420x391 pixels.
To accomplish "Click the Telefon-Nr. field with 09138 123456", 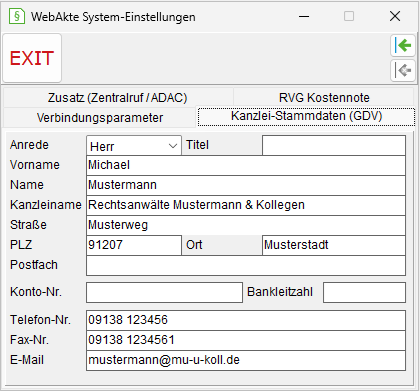I will pyautogui.click(x=246, y=320).
